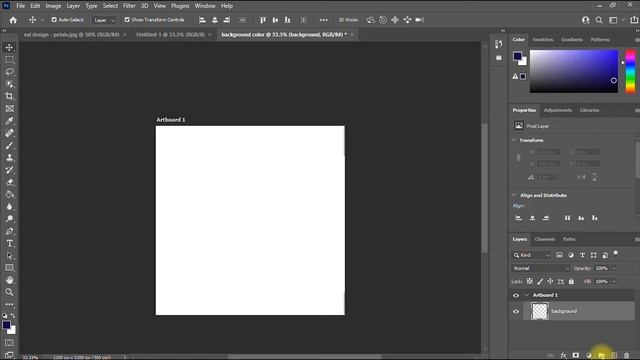The height and width of the screenshot is (360, 640).
Task: Click the add layer style fx icon
Action: pos(564,356)
